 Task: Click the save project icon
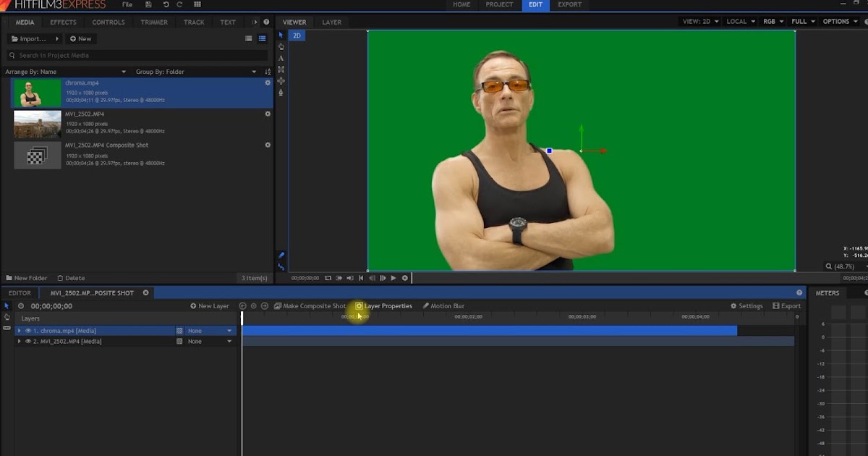point(148,4)
